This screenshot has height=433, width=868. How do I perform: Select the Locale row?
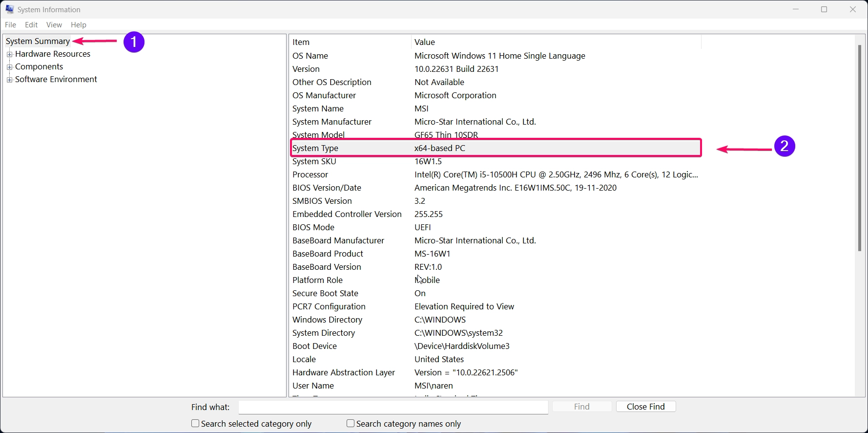tap(496, 359)
